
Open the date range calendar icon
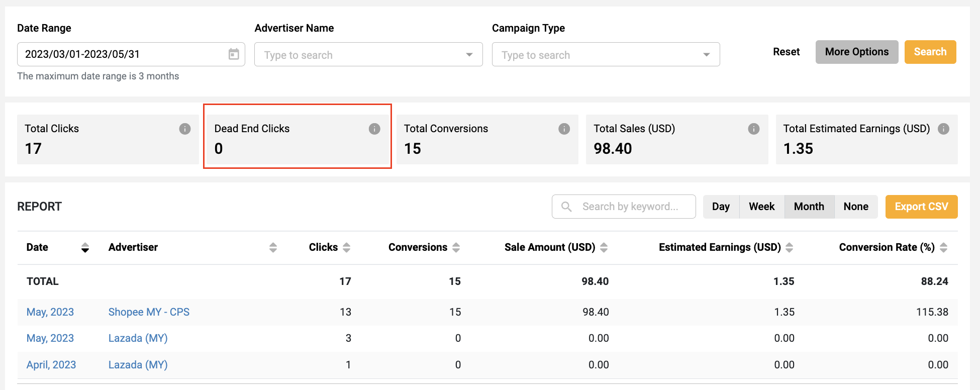[x=234, y=54]
